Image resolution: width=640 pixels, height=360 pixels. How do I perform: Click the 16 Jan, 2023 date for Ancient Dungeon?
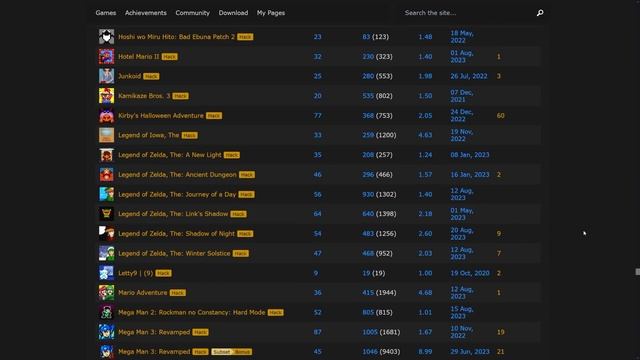pyautogui.click(x=470, y=175)
